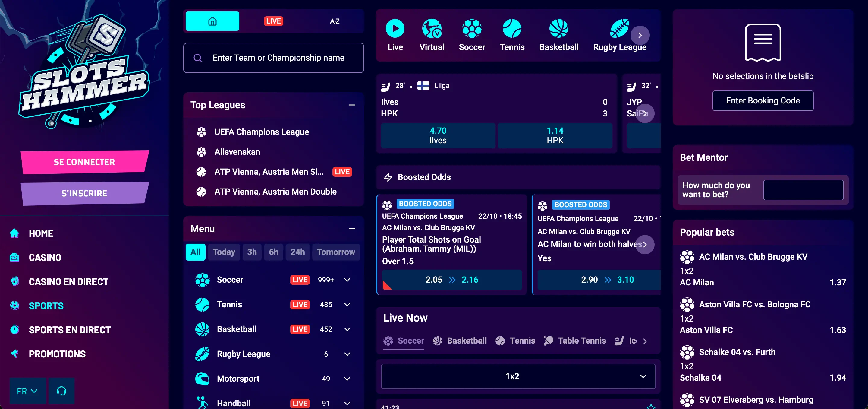Image resolution: width=868 pixels, height=409 pixels.
Task: Select HPK odds 1.14
Action: (x=555, y=135)
